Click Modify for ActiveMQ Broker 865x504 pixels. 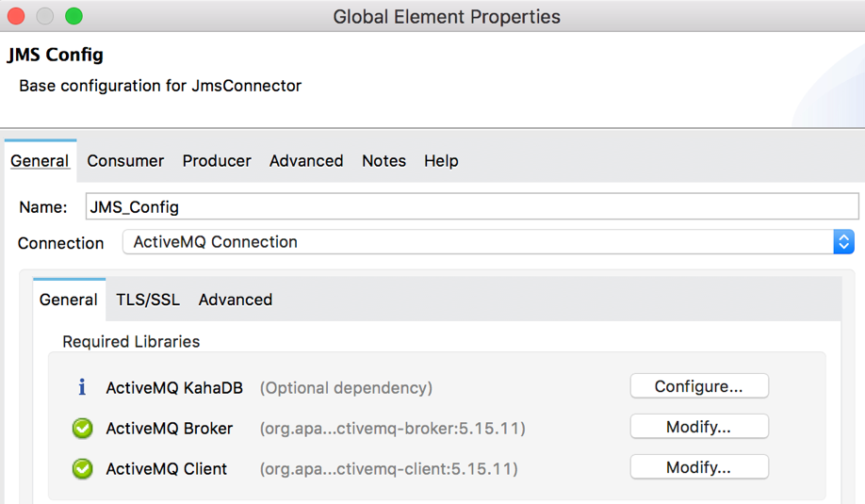699,426
